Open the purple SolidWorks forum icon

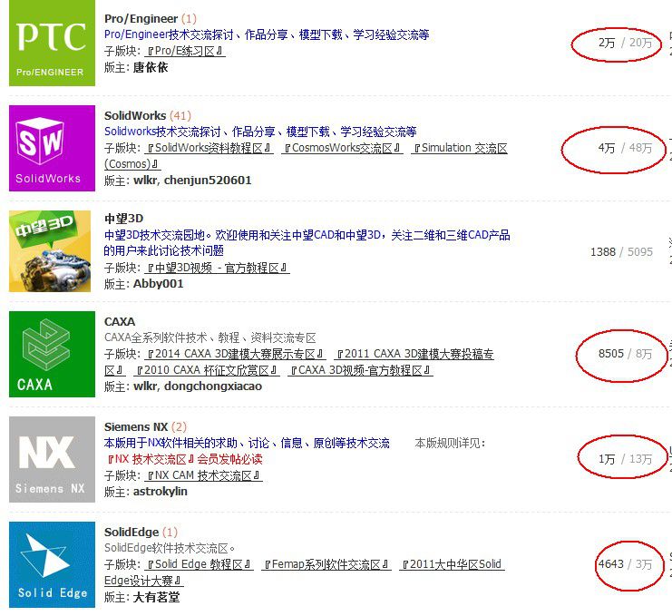coord(52,148)
